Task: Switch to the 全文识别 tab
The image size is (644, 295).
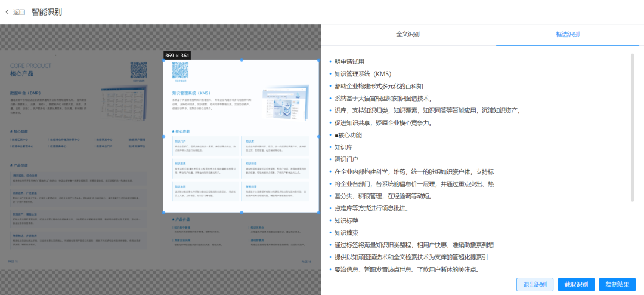Action: coord(408,35)
